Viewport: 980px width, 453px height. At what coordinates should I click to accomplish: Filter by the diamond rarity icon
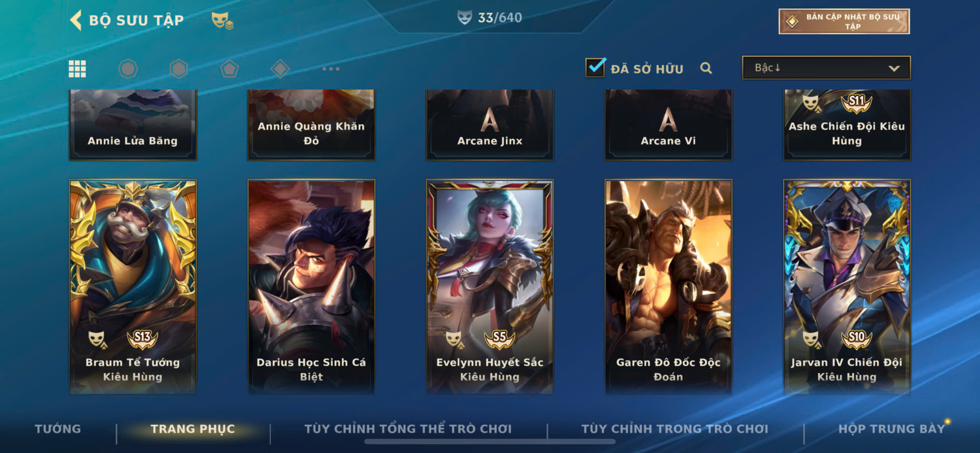pos(280,69)
